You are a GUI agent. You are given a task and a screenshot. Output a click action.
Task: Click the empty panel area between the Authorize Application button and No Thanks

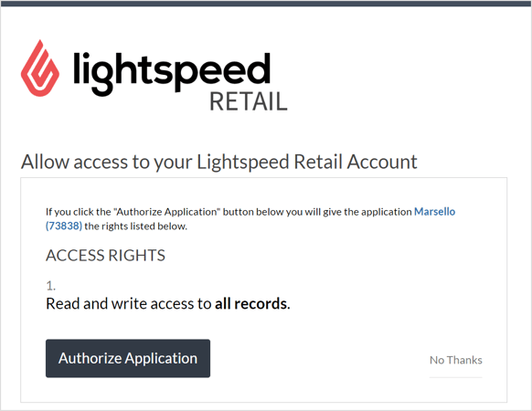320,359
